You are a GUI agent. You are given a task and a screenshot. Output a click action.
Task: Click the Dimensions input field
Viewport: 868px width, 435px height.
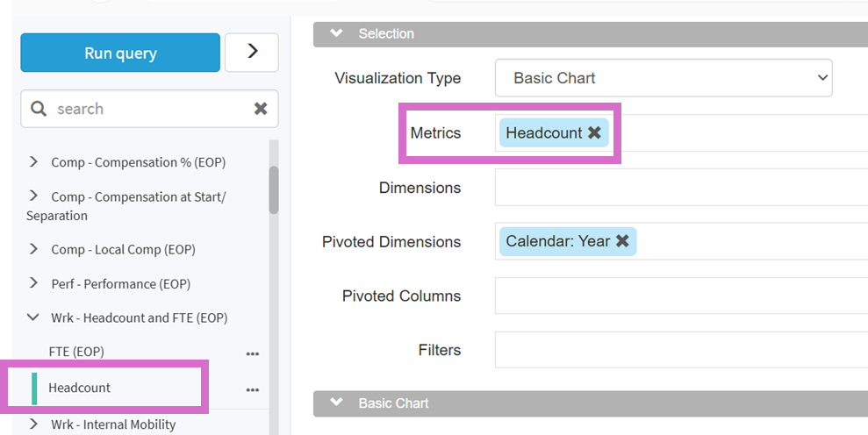680,188
